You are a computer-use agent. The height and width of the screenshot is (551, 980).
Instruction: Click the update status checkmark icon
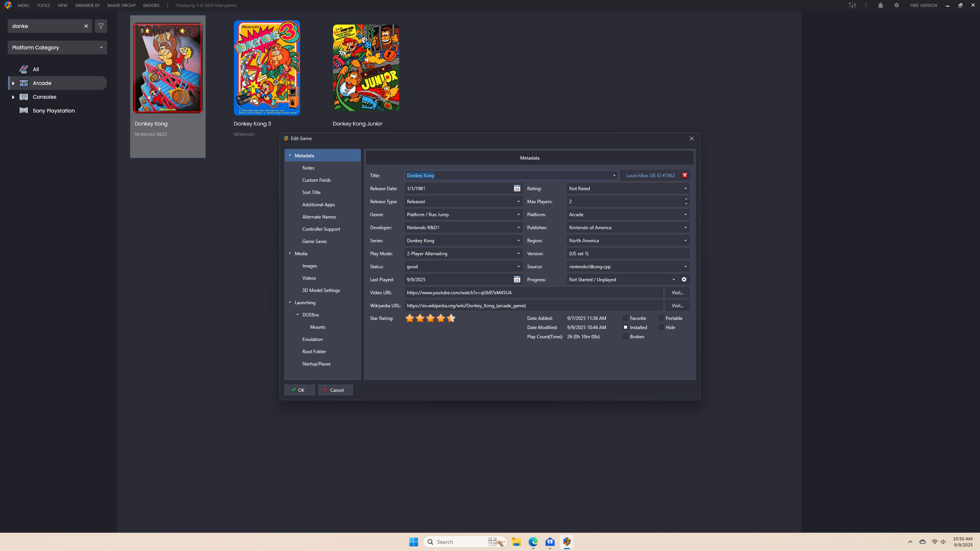click(897, 5)
